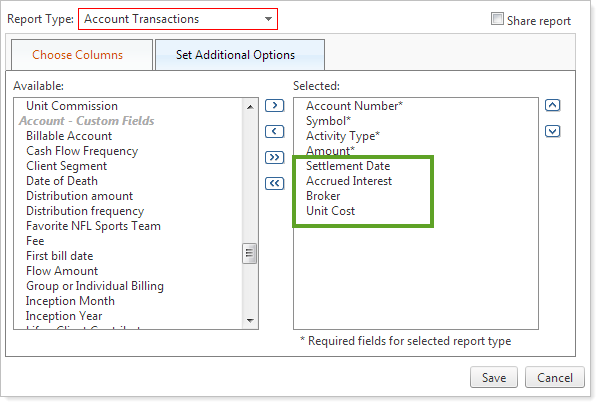Click the remove all columns double-arrow button

click(x=275, y=183)
